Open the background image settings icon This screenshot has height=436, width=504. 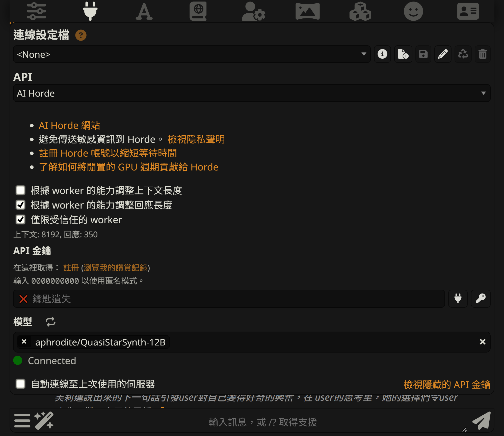307,11
